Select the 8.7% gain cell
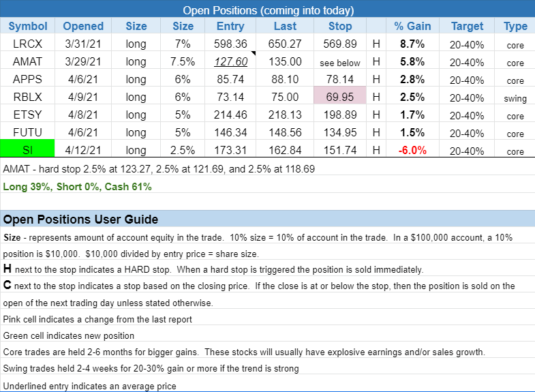The width and height of the screenshot is (535, 392). [412, 44]
